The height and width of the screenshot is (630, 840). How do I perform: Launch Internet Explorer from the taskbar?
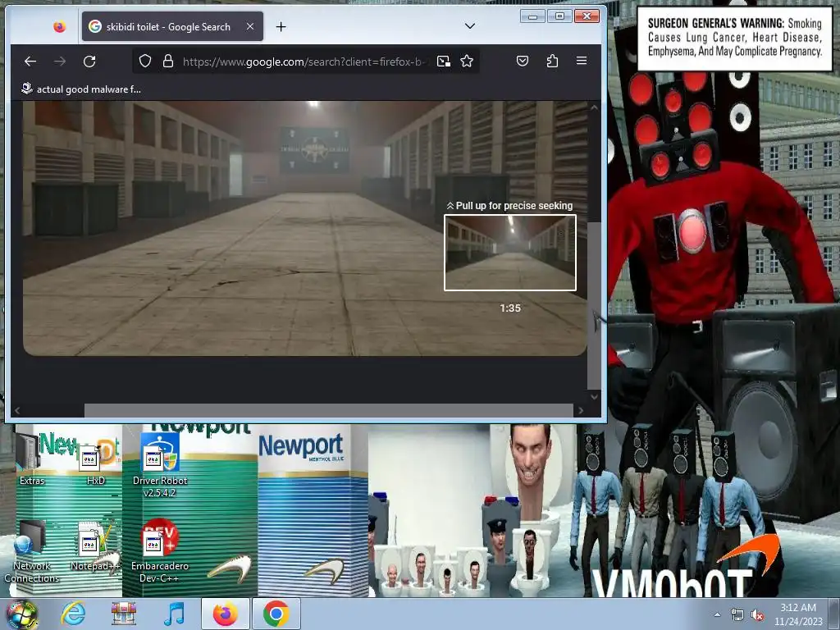coord(73,614)
